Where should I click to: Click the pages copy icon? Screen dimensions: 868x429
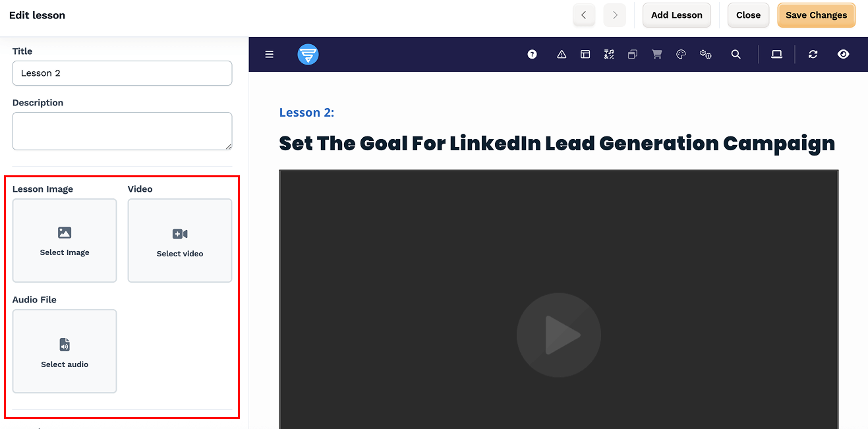632,54
